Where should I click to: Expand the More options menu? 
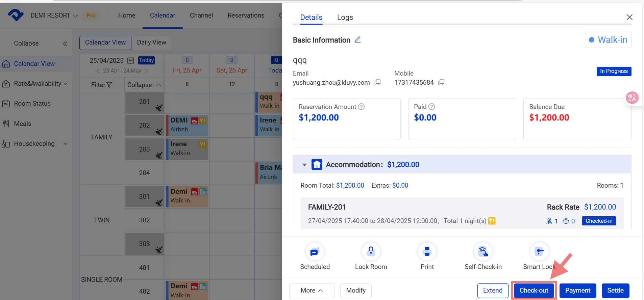[312, 291]
